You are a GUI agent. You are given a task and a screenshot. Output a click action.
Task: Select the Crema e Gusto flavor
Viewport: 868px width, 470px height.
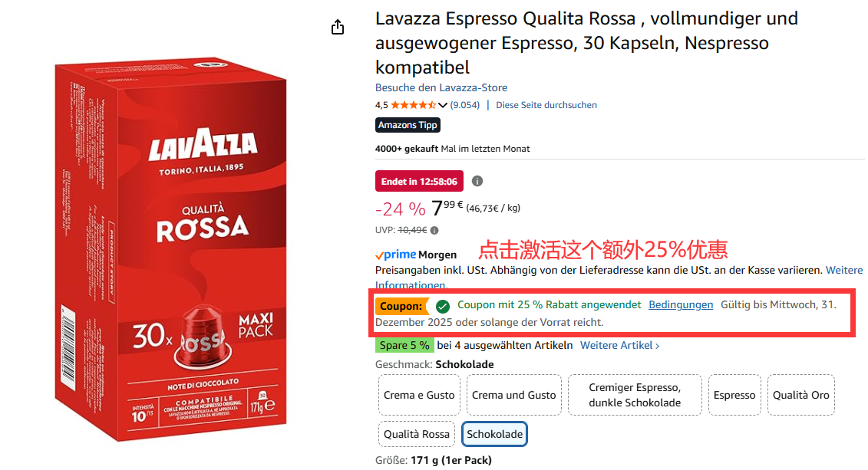(x=419, y=395)
